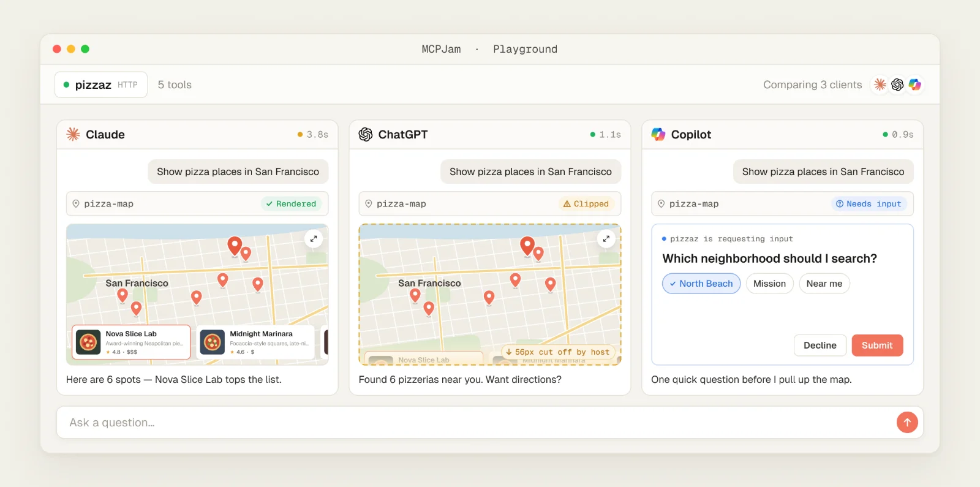Viewport: 980px width, 487px height.
Task: Click the Claude client icon beside Comparing 3 clients
Action: [880, 85]
